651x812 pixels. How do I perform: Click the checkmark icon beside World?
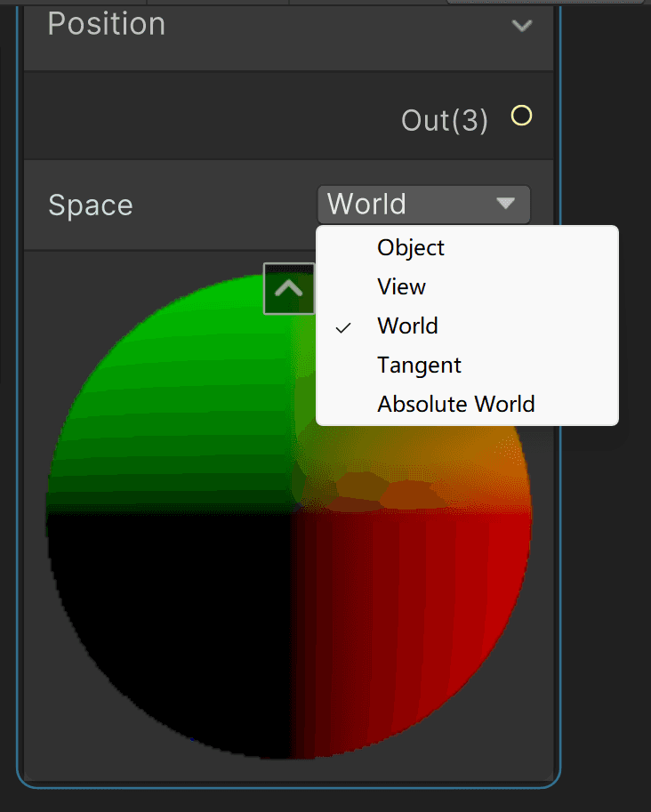tap(343, 327)
